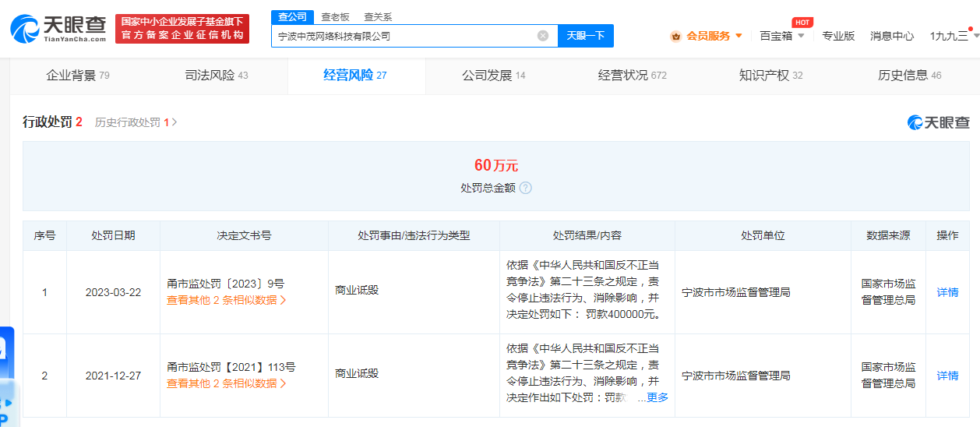This screenshot has width=980, height=427.
Task: Click 国家市场监督管理总局 in the first row
Action: tap(888, 292)
